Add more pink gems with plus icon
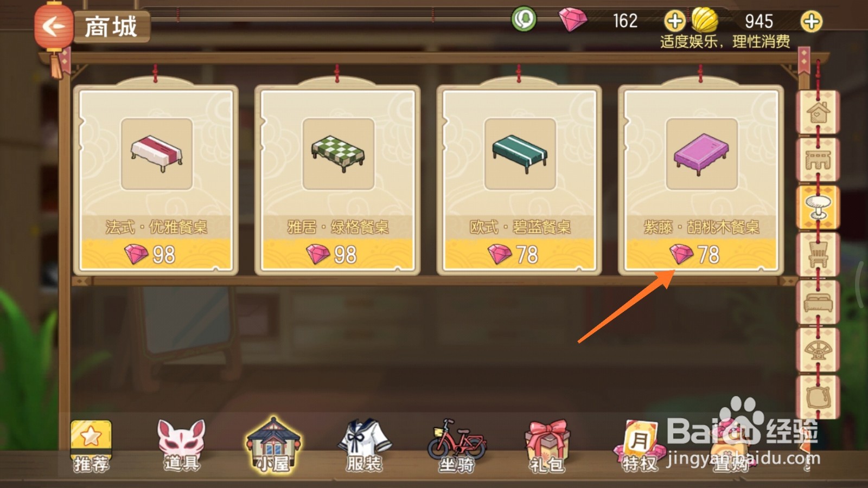The image size is (868, 488). click(x=674, y=22)
